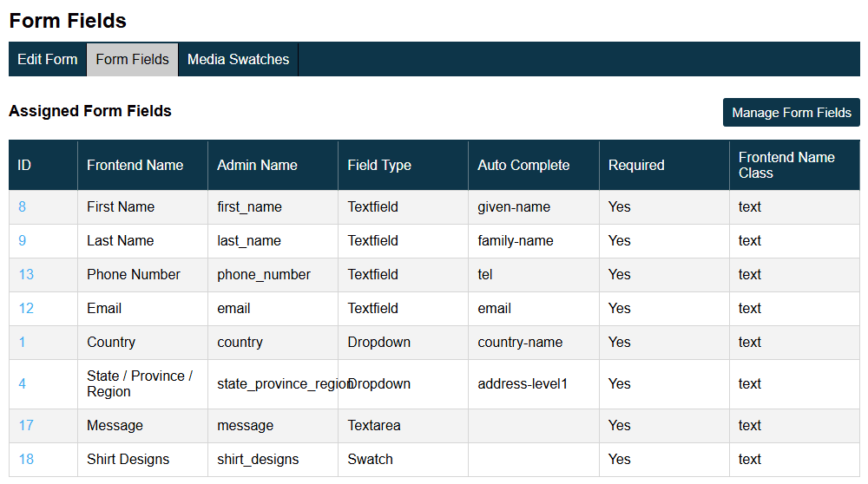Open field ID 18 link
Image resolution: width=868 pixels, height=484 pixels.
pos(26,459)
